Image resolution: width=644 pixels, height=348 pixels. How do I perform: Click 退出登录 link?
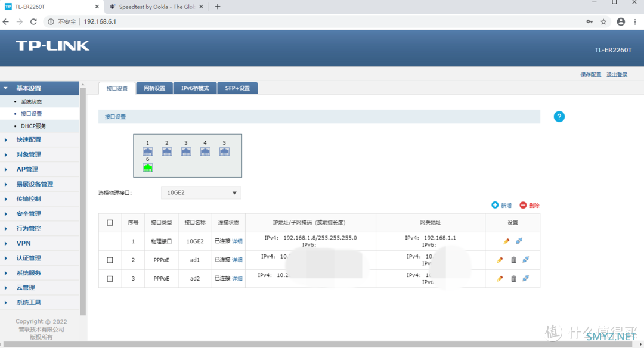pyautogui.click(x=617, y=74)
